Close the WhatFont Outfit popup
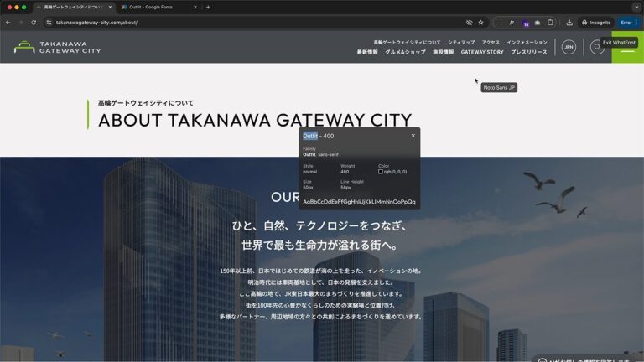 click(413, 136)
